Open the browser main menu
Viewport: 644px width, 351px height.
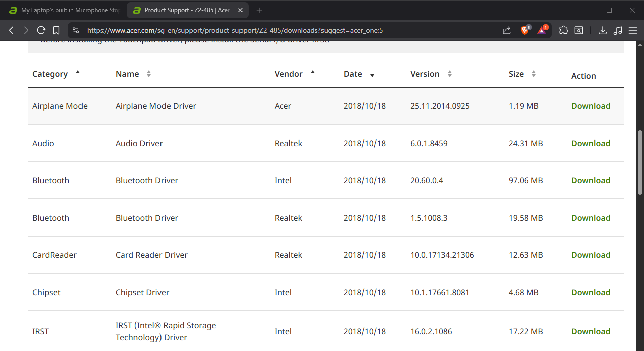tap(633, 30)
